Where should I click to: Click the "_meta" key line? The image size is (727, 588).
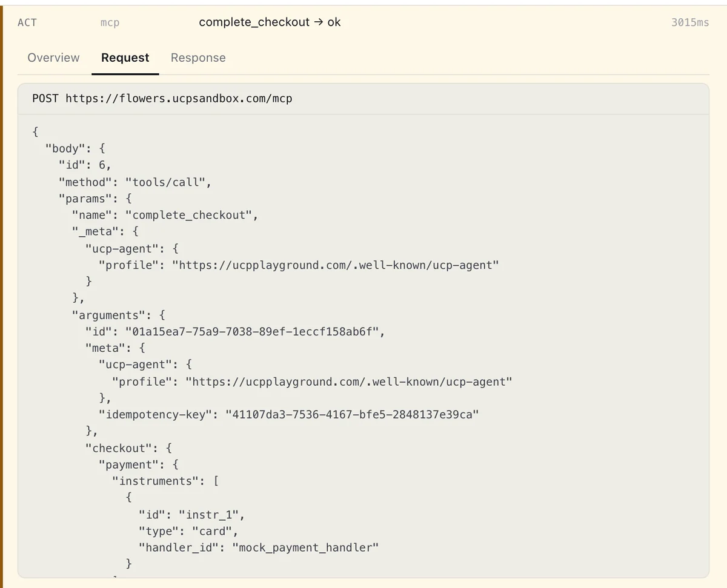105,231
